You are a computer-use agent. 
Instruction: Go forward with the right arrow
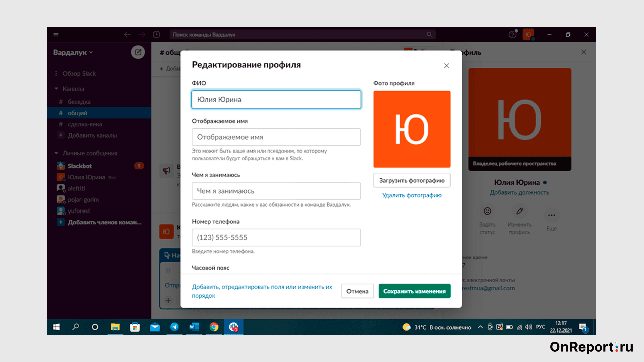(x=142, y=35)
